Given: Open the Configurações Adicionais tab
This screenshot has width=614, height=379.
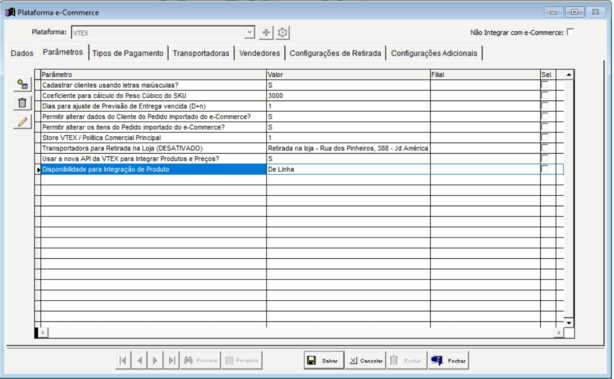Looking at the screenshot, I should (434, 53).
